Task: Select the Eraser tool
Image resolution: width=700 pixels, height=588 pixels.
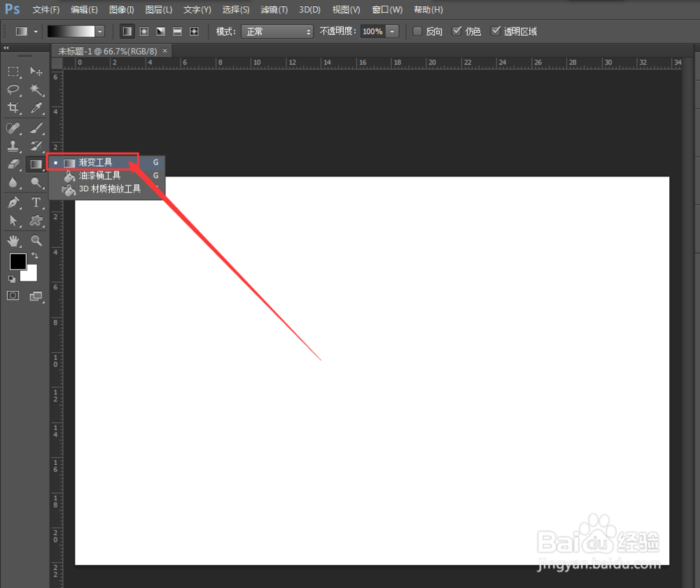Action: pos(13,164)
